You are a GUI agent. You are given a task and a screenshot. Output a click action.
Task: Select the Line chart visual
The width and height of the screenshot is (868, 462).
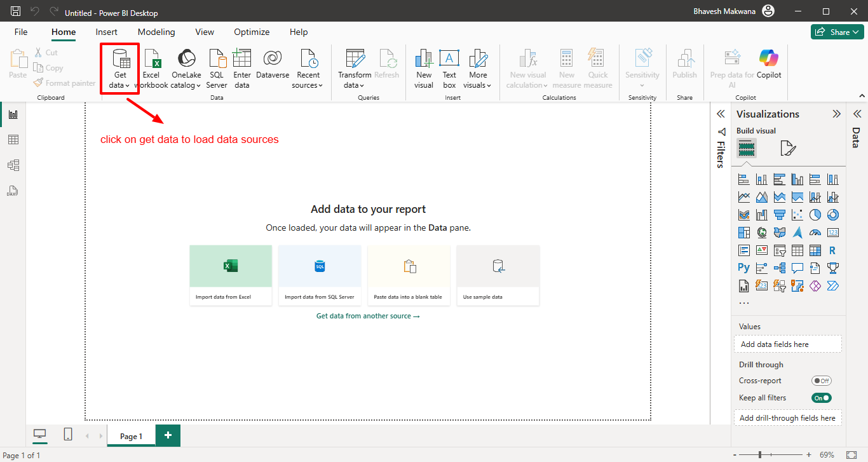tap(743, 197)
